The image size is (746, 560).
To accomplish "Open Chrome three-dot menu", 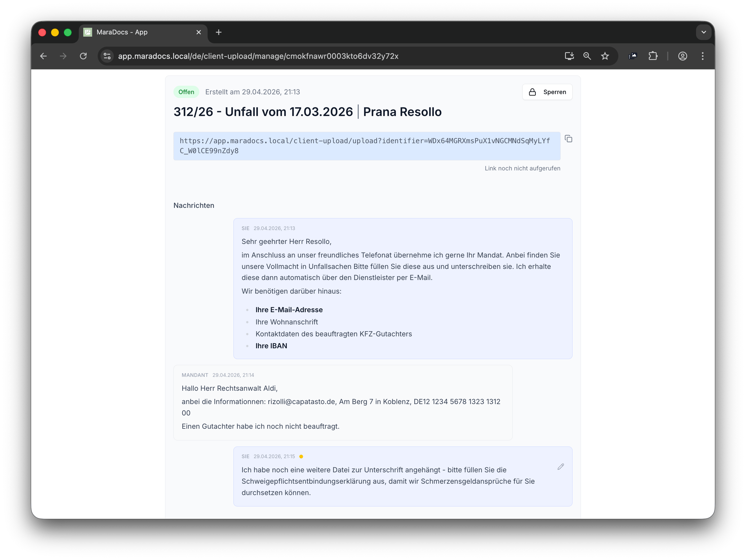I will 702,56.
